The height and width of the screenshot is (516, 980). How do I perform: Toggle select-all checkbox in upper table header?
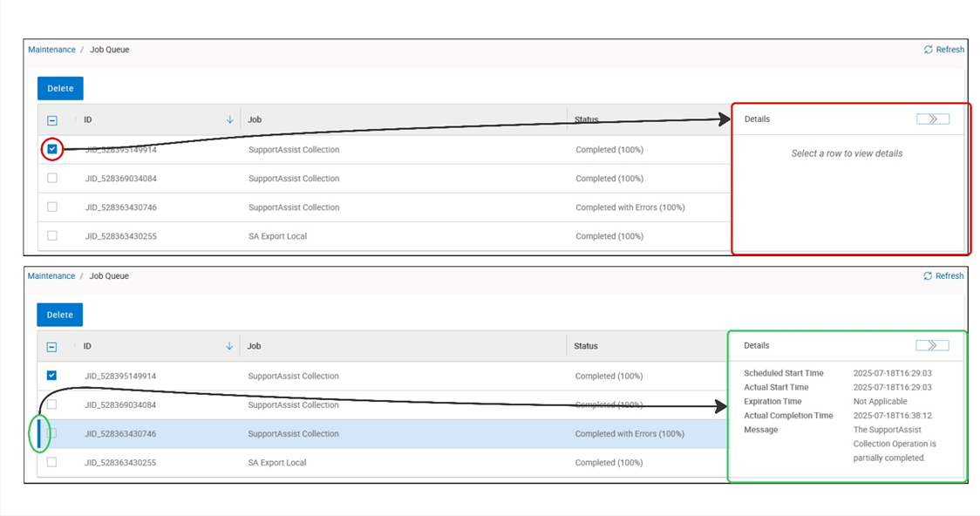[52, 120]
